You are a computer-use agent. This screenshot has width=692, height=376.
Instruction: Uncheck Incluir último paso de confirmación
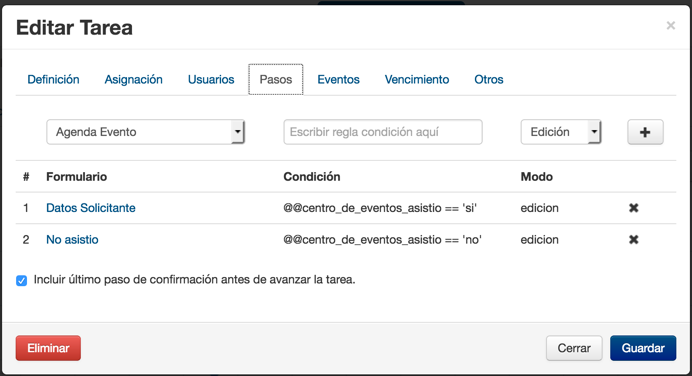tap(22, 280)
